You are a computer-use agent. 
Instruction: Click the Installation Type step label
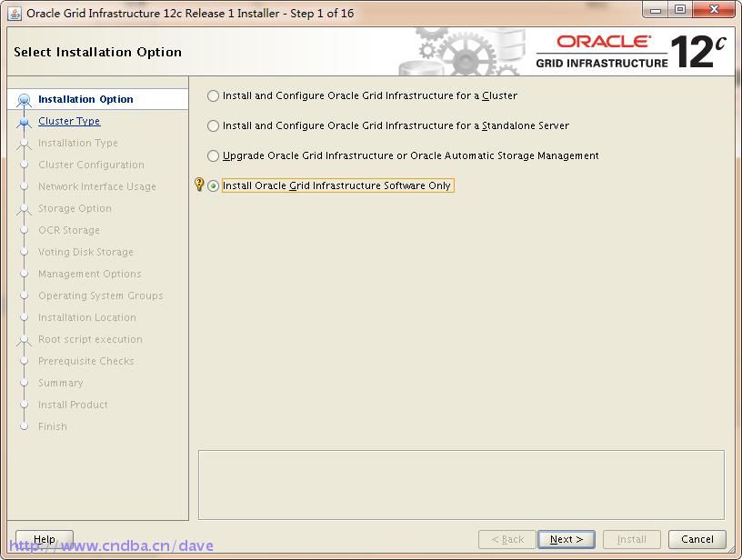tap(78, 143)
